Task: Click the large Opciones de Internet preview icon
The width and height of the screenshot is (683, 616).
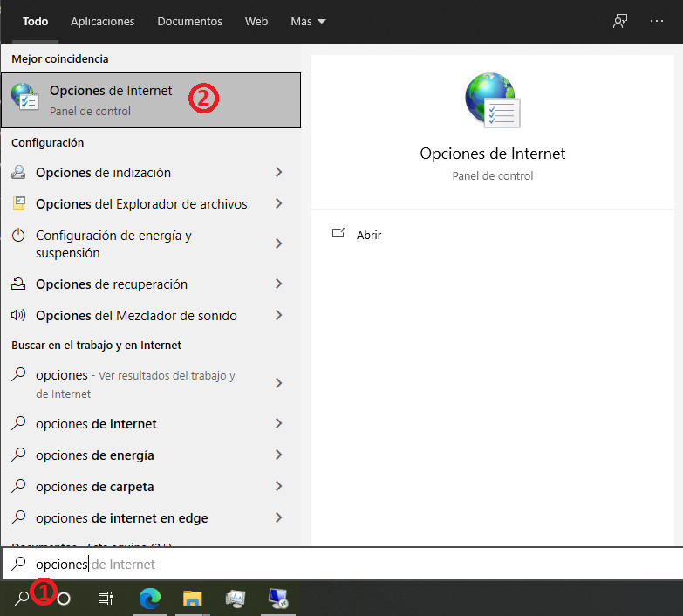Action: [x=492, y=100]
